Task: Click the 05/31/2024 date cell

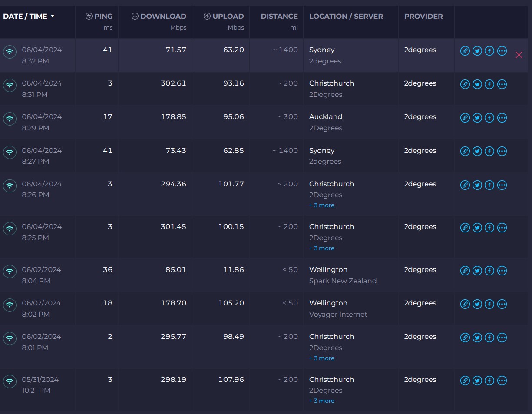Action: click(40, 384)
